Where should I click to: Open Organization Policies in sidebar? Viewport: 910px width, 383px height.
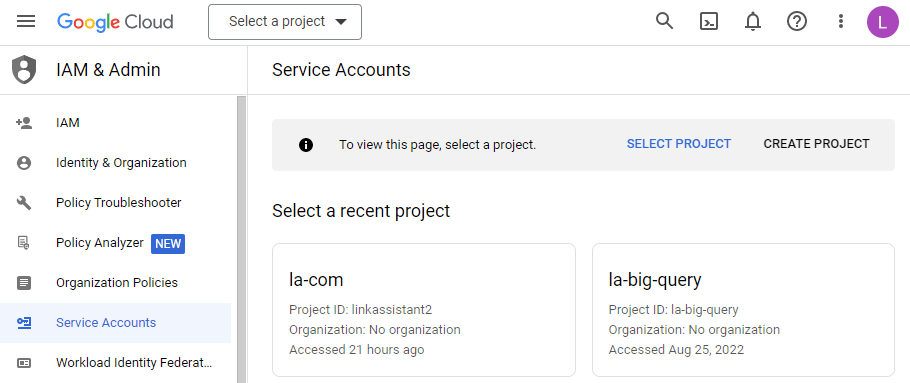coord(115,283)
